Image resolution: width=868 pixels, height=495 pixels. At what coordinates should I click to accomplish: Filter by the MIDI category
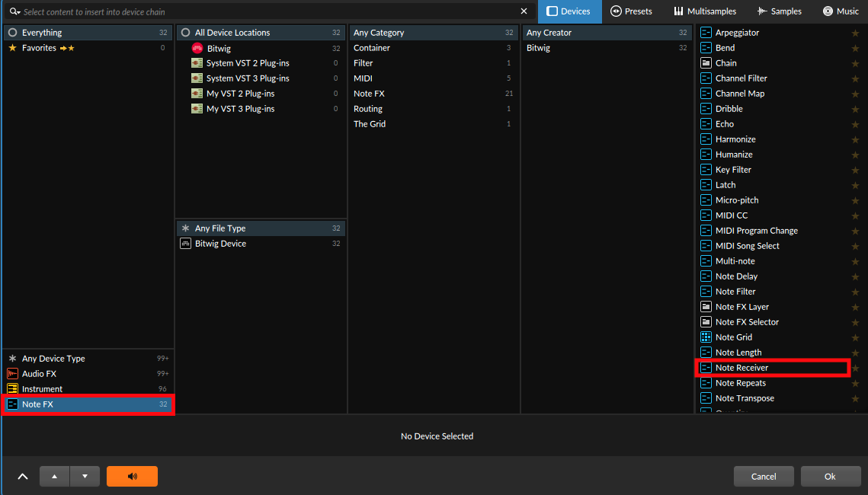[x=434, y=78]
